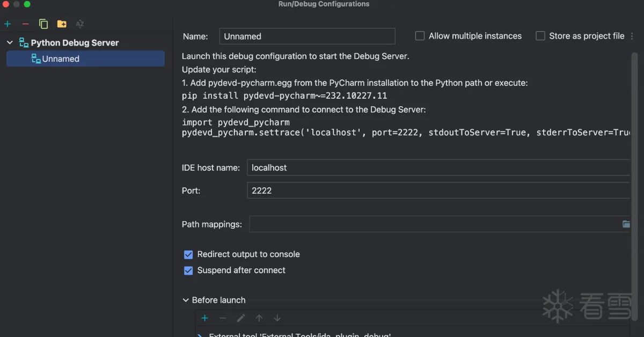Open the three-dot menu beside Store as project file

pos(632,36)
